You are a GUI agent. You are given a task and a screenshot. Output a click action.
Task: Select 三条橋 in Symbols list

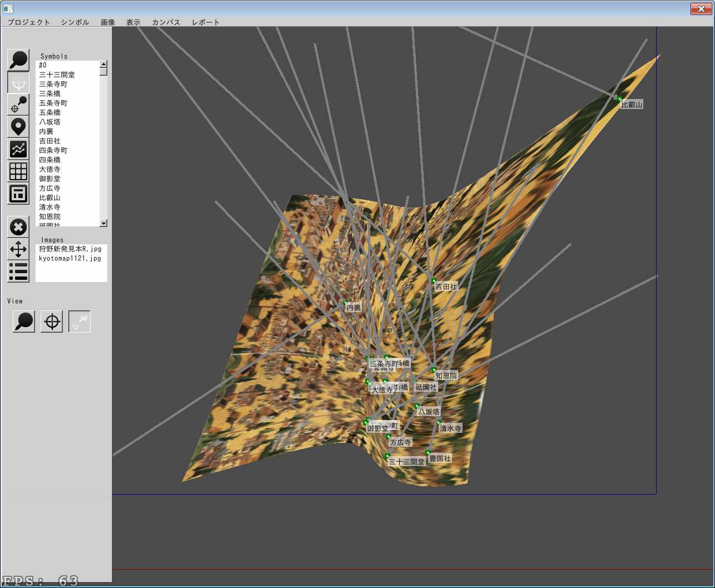tap(67, 94)
